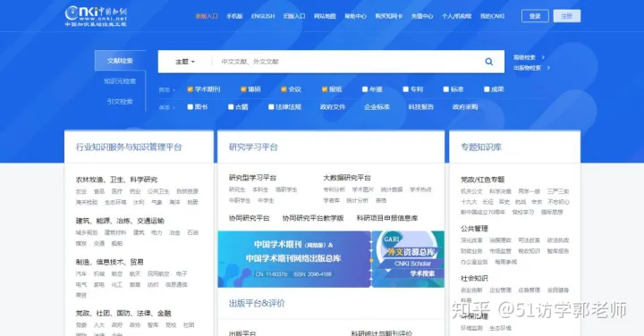Open 网站地图 in top navigation
Viewport: 644px width, 336px height.
pyautogui.click(x=325, y=16)
